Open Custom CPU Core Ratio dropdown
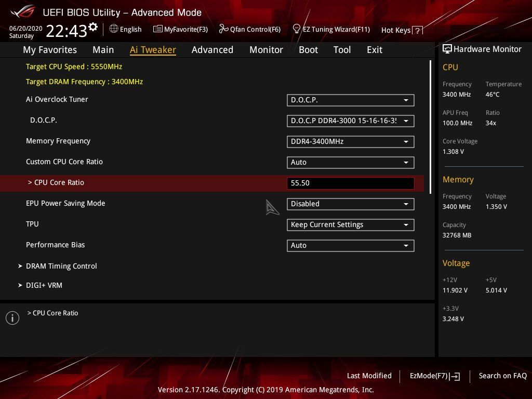Screen dimensions: 532x399 (x=351, y=162)
